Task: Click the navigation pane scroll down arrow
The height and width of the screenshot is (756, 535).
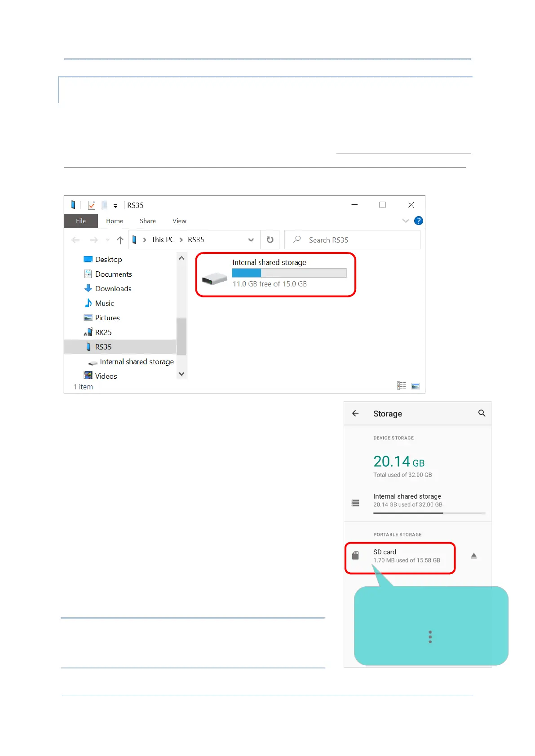Action: coord(181,374)
